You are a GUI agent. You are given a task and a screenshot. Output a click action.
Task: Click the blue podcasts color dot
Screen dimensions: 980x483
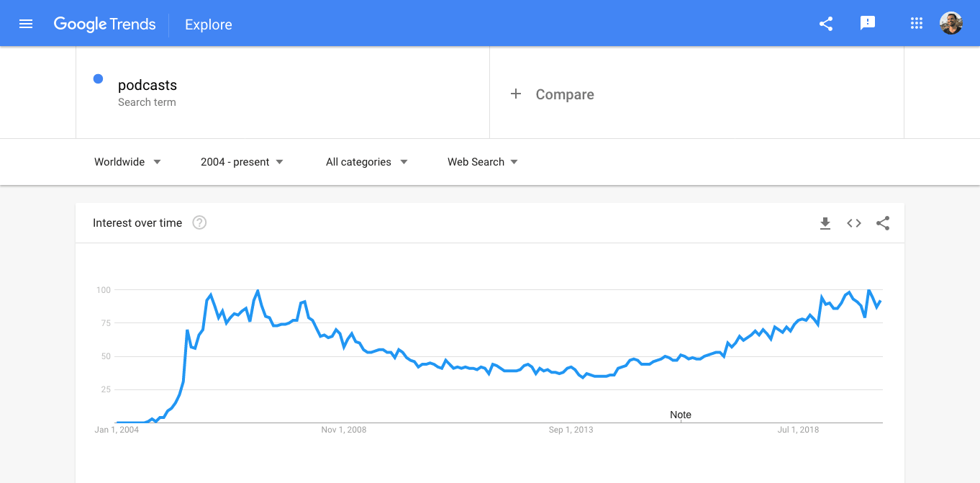98,79
